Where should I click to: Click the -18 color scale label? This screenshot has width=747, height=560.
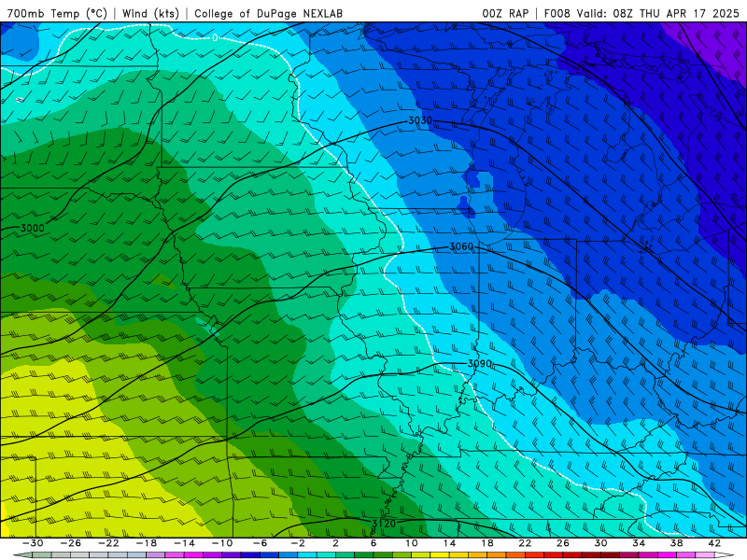tap(147, 543)
